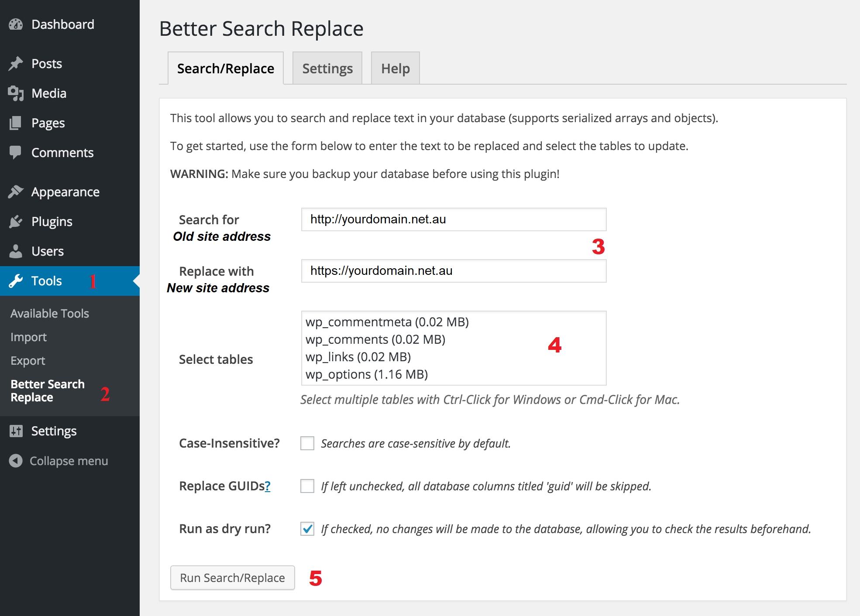Click the Settings sliders icon in the sidebar

click(16, 431)
